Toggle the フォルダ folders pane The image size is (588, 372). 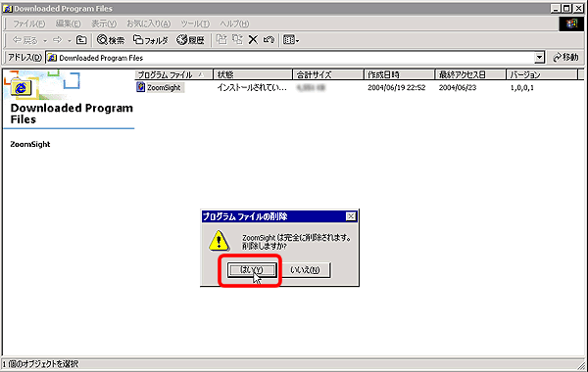151,40
